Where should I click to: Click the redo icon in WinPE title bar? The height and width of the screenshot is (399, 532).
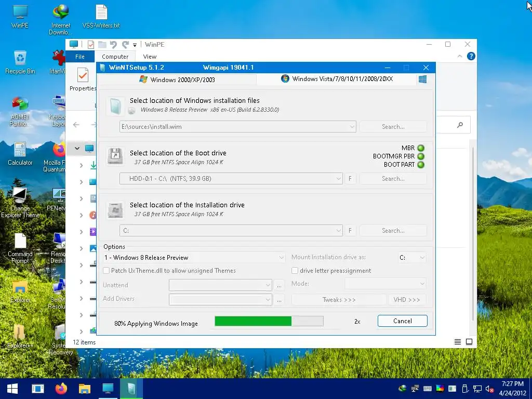125,45
